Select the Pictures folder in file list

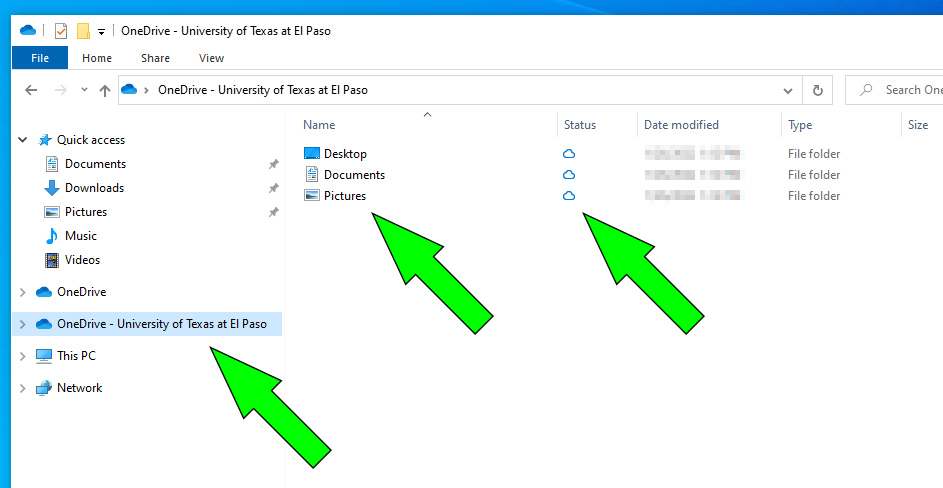tap(345, 196)
